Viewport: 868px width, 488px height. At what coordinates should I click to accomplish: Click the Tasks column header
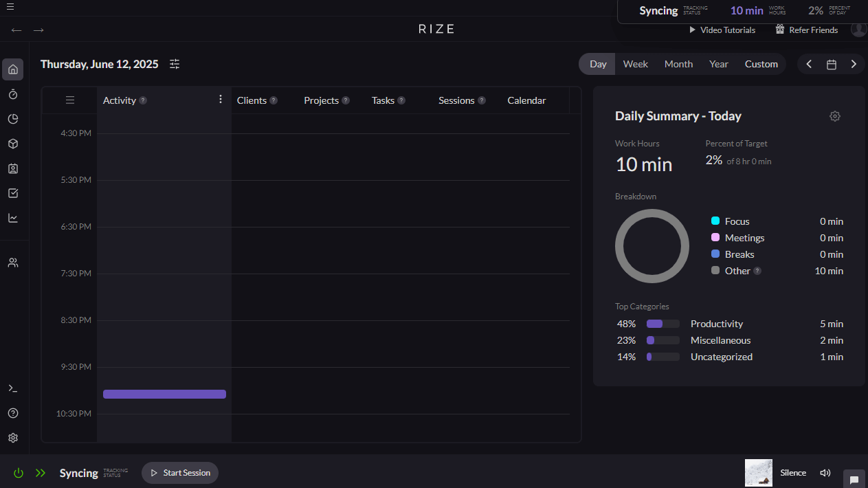383,100
